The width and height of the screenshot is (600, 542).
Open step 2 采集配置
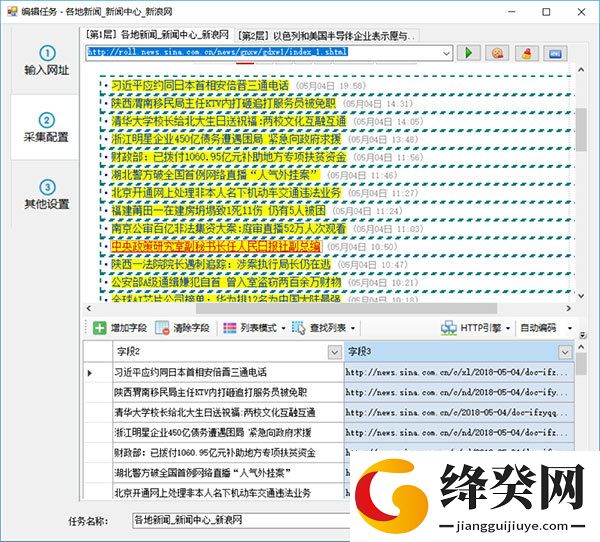coord(46,127)
